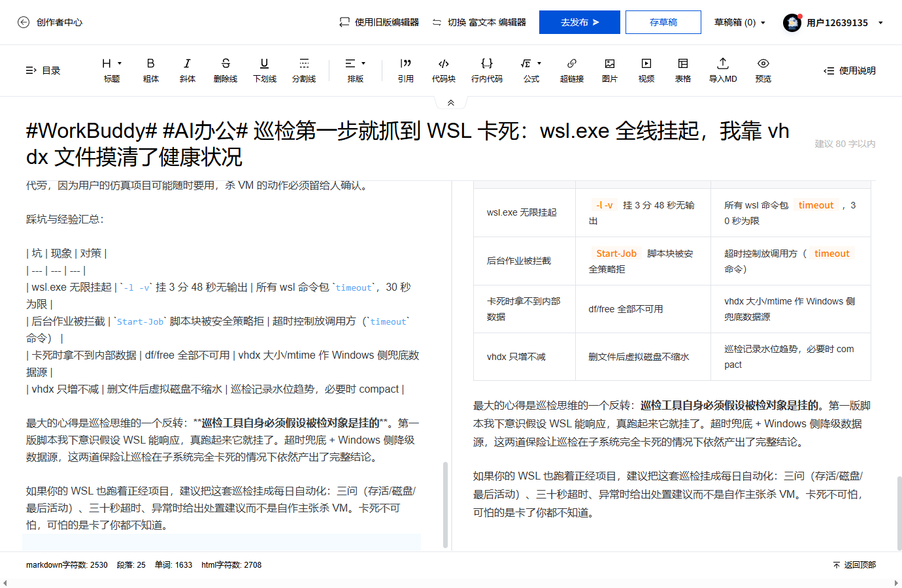The height and width of the screenshot is (588, 902).
Task: Toggle the 目录 outline panel
Action: (42, 71)
